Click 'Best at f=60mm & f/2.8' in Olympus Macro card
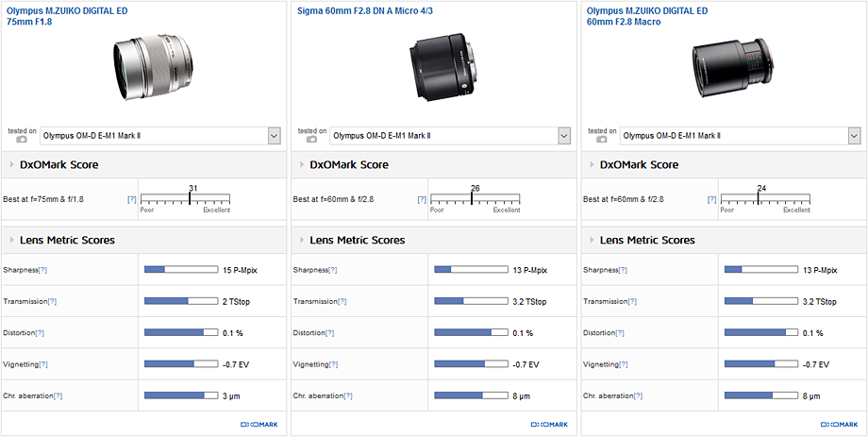 coord(622,199)
